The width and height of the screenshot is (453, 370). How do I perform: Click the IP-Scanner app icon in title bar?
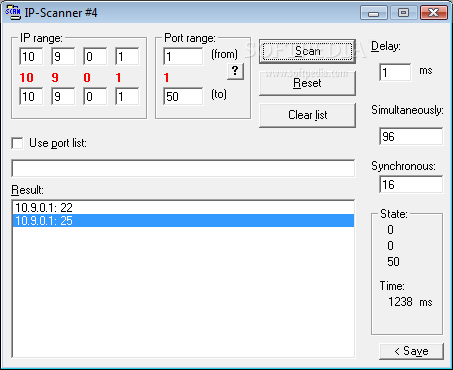coord(13,13)
